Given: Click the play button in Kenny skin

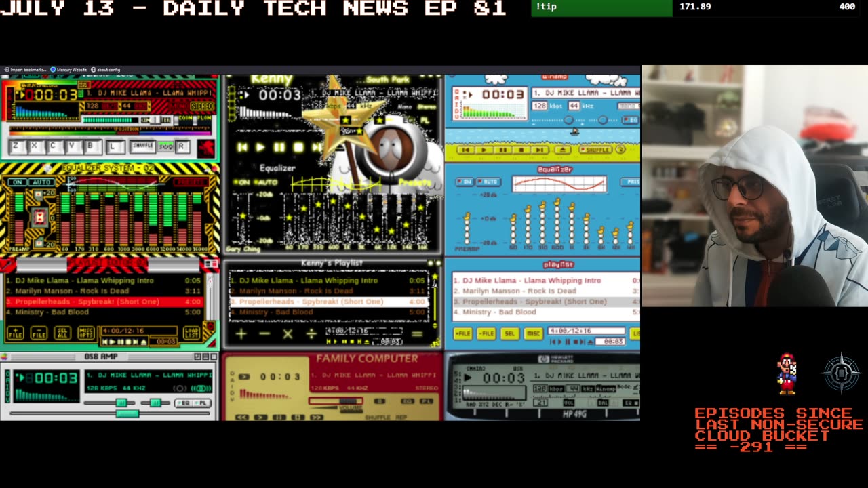Looking at the screenshot, I should [x=261, y=147].
